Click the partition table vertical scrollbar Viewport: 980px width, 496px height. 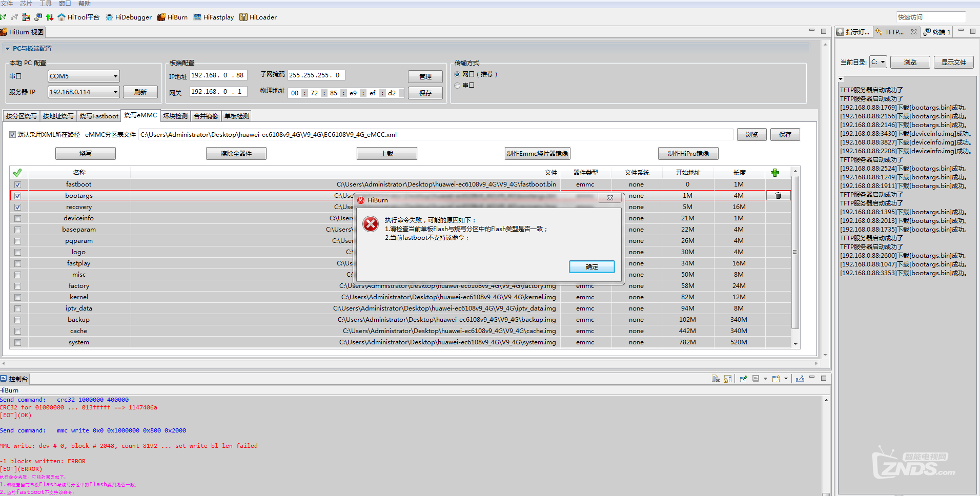pyautogui.click(x=795, y=252)
